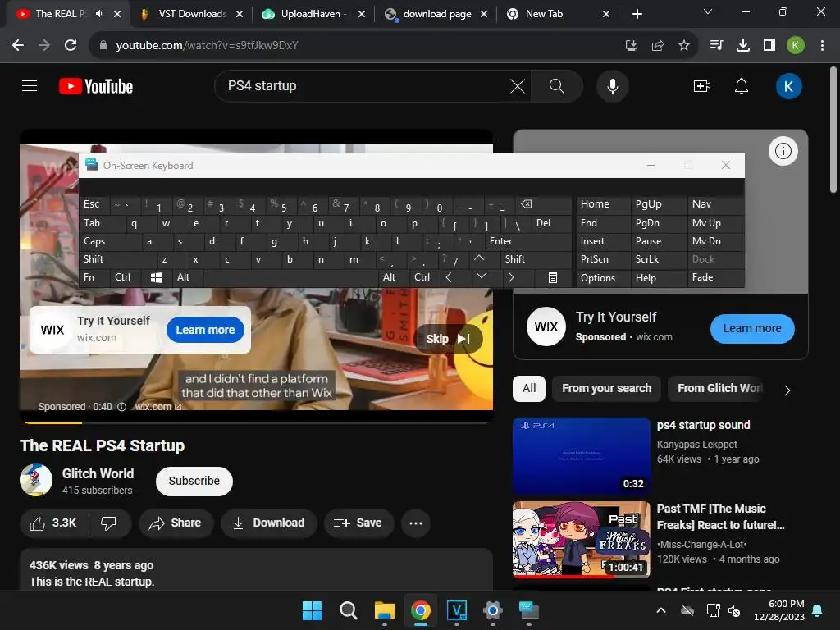Open Chrome downloads icon
840x630 pixels.
coord(742,45)
